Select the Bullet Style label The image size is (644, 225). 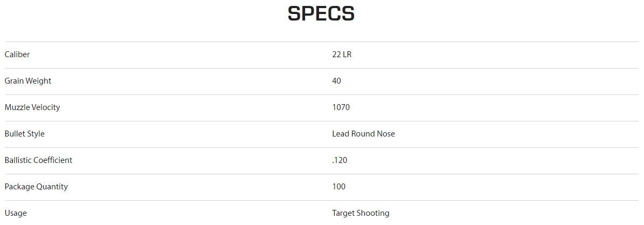point(25,134)
